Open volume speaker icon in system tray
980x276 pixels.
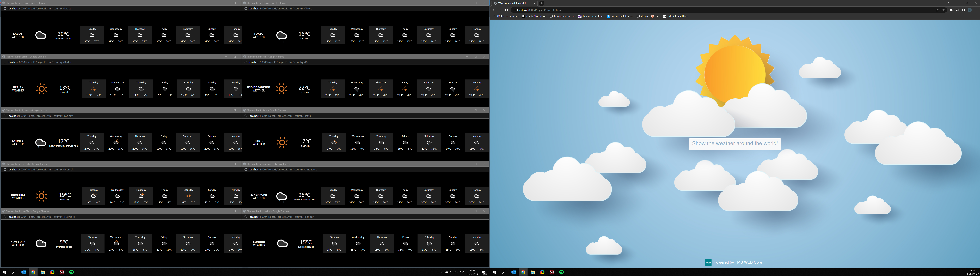click(456, 272)
